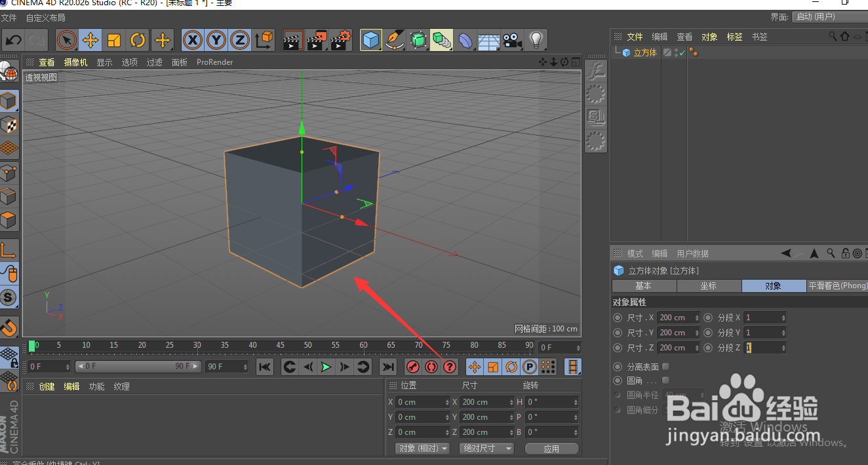Open the 查看 viewport menu
The width and height of the screenshot is (868, 465).
[x=47, y=62]
